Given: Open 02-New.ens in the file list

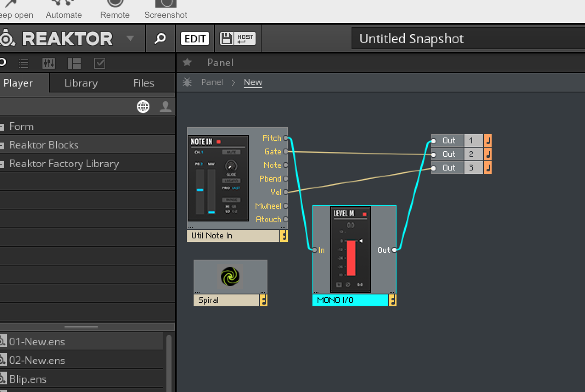Looking at the screenshot, I should [x=82, y=360].
